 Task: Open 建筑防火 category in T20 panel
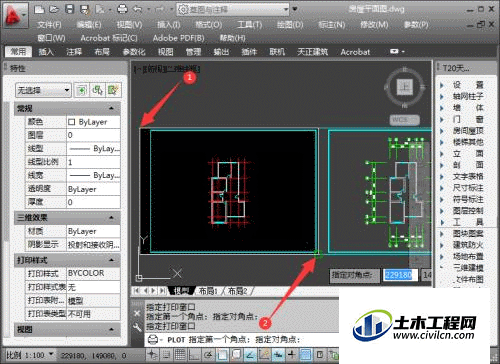pyautogui.click(x=468, y=245)
